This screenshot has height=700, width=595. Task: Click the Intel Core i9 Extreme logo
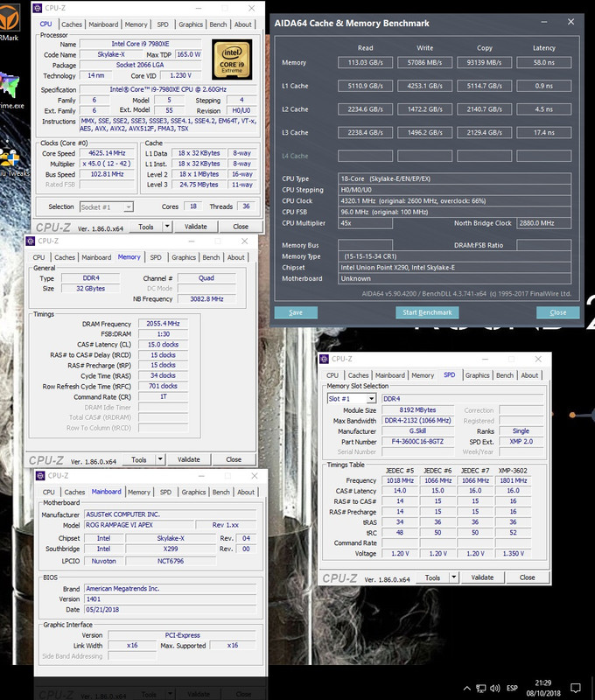[232, 59]
